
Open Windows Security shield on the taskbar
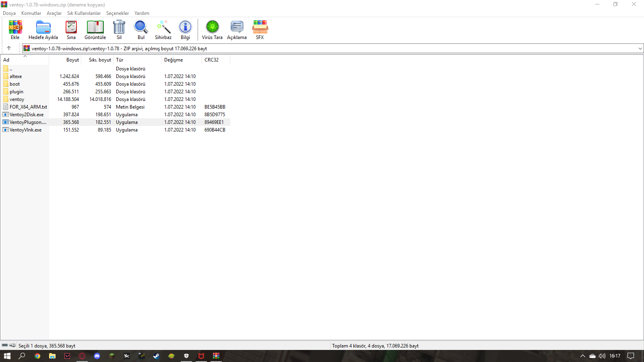pyautogui.click(x=186, y=356)
